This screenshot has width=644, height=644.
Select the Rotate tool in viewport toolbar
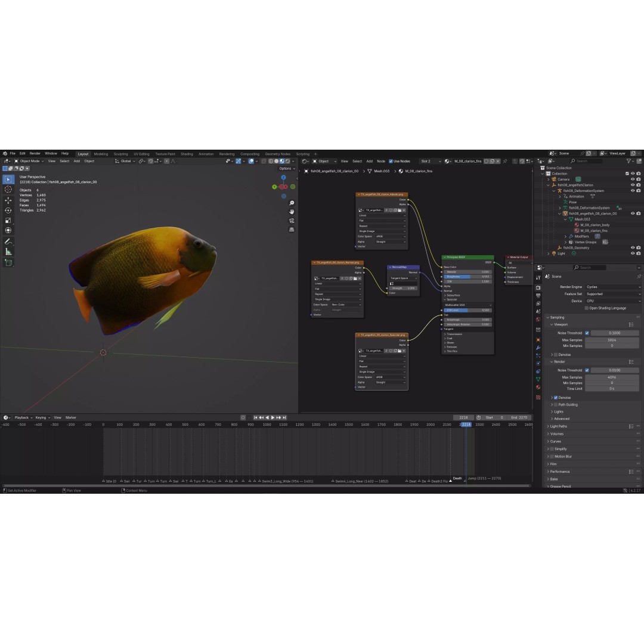[8, 210]
